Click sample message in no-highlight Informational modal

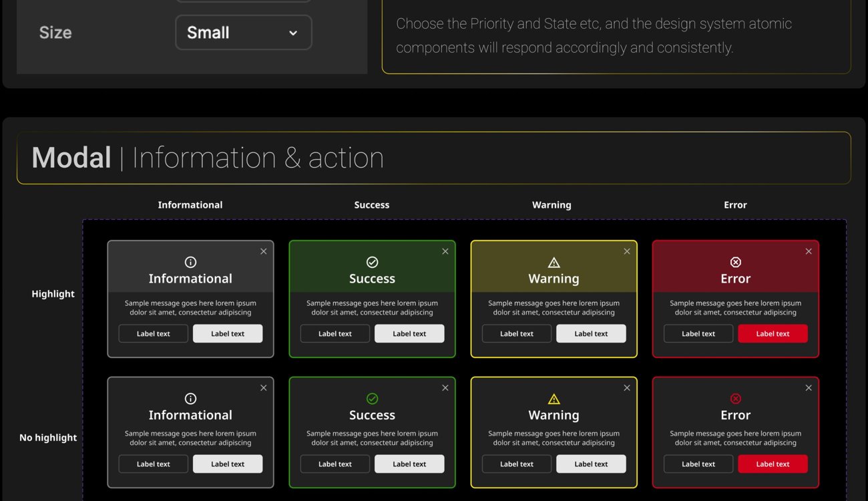[x=190, y=438]
